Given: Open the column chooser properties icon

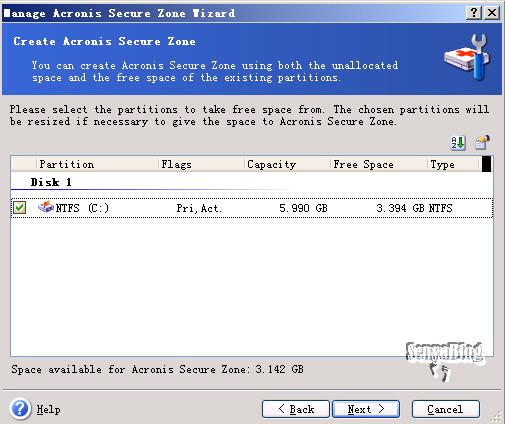Looking at the screenshot, I should coord(482,143).
